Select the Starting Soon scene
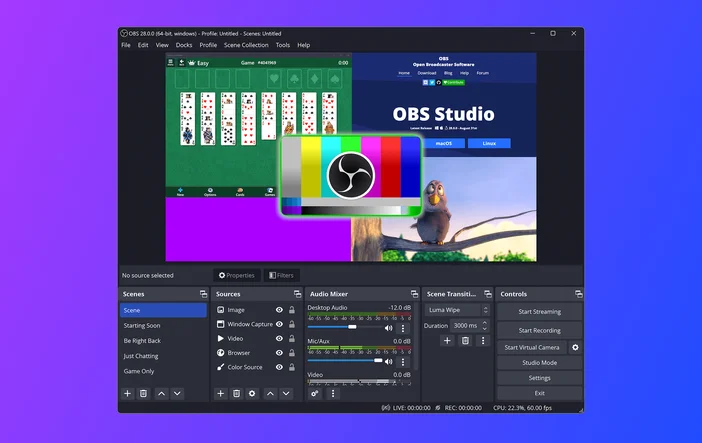This screenshot has height=443, width=702. point(163,325)
